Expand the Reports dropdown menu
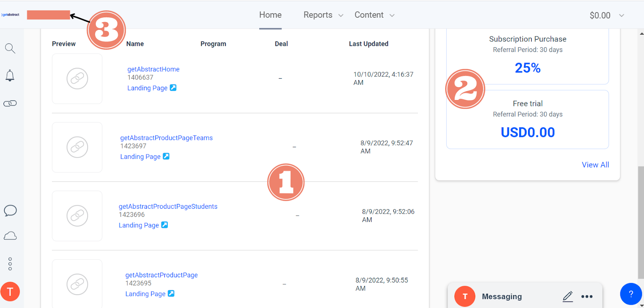 point(324,15)
